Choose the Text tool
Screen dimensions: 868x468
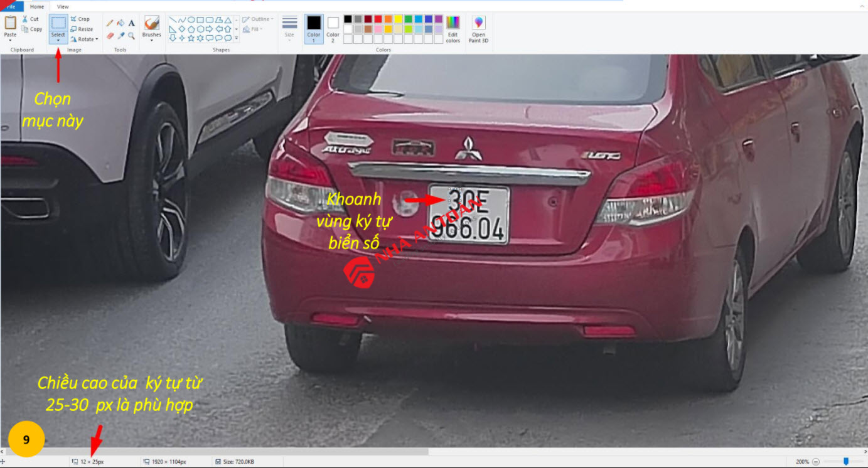(131, 23)
